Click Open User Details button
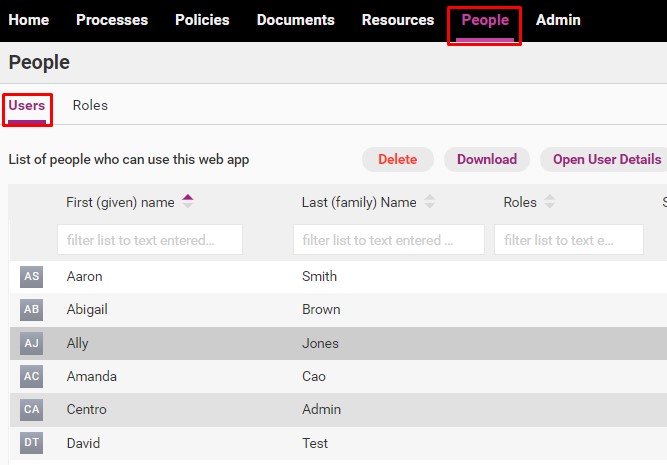 point(604,160)
